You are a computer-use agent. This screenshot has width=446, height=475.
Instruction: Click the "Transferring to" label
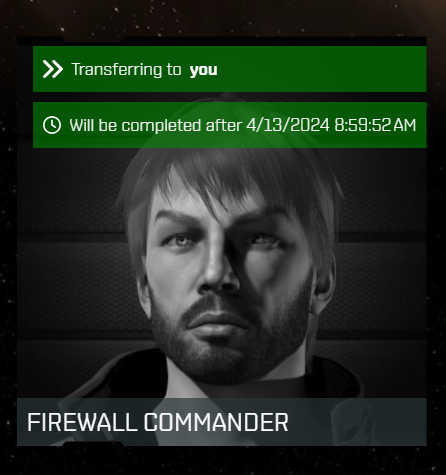click(x=126, y=70)
